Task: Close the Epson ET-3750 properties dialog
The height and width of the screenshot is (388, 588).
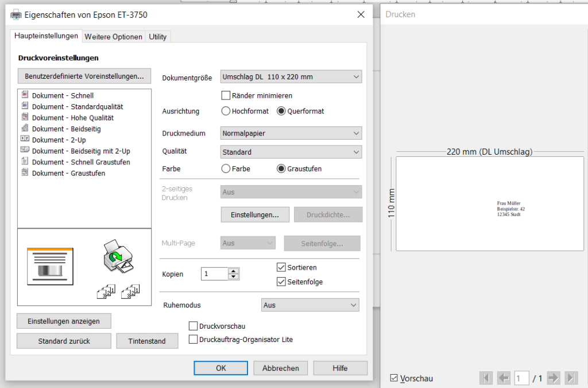Action: tap(361, 14)
